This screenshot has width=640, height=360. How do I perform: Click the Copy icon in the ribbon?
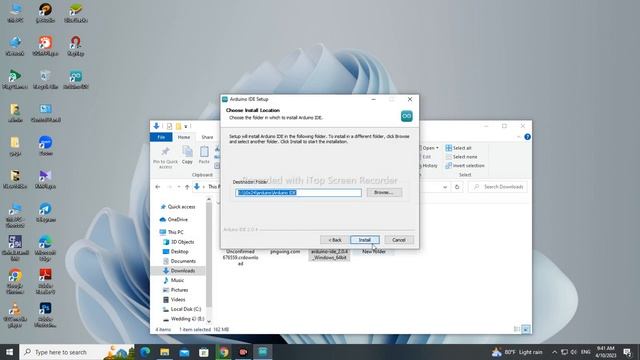(187, 155)
